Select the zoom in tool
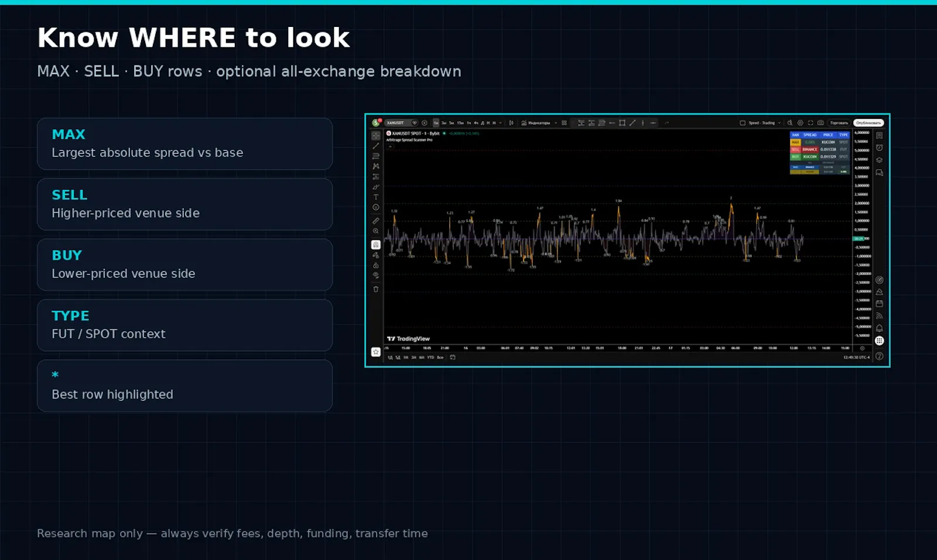This screenshot has width=937, height=560. coord(376,231)
